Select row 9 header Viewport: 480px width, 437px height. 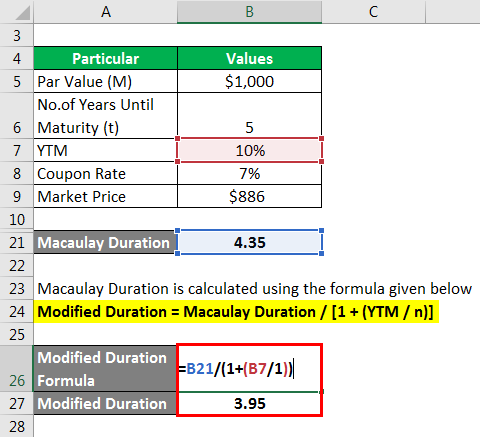(17, 196)
